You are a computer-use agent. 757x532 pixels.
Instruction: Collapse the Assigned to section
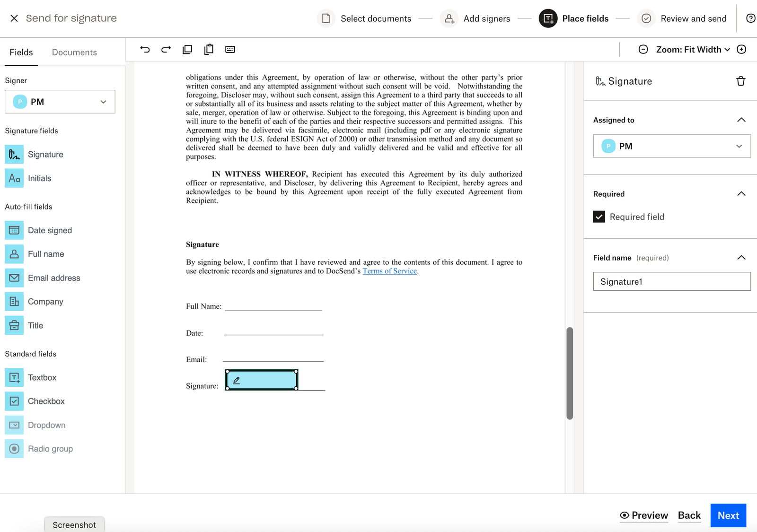point(741,120)
